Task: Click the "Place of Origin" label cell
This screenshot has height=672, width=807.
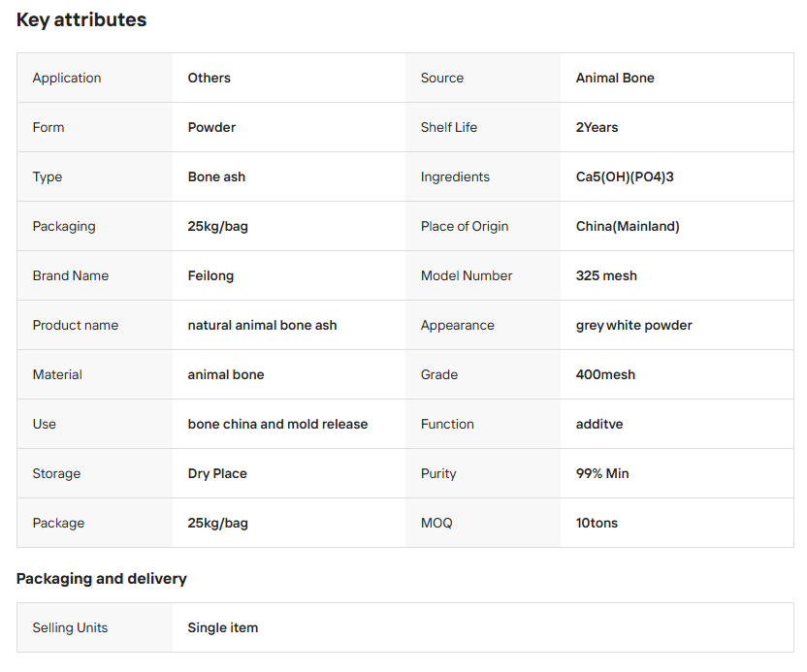Action: (465, 226)
